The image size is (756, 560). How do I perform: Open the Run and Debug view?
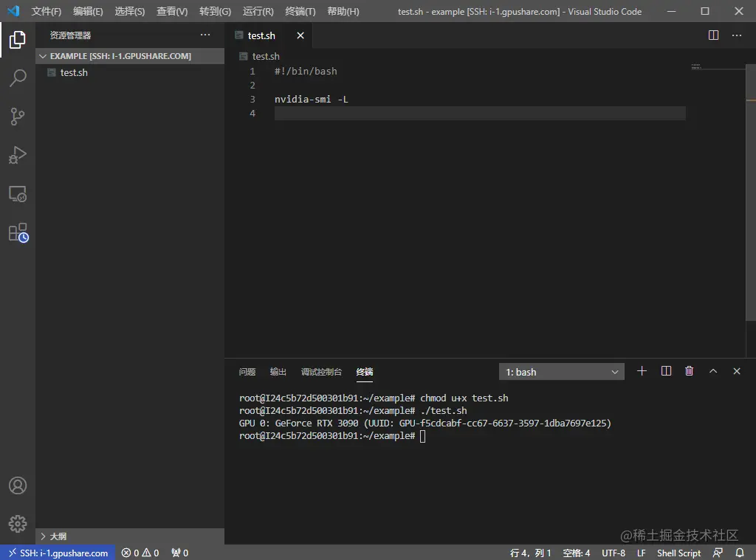pos(18,155)
